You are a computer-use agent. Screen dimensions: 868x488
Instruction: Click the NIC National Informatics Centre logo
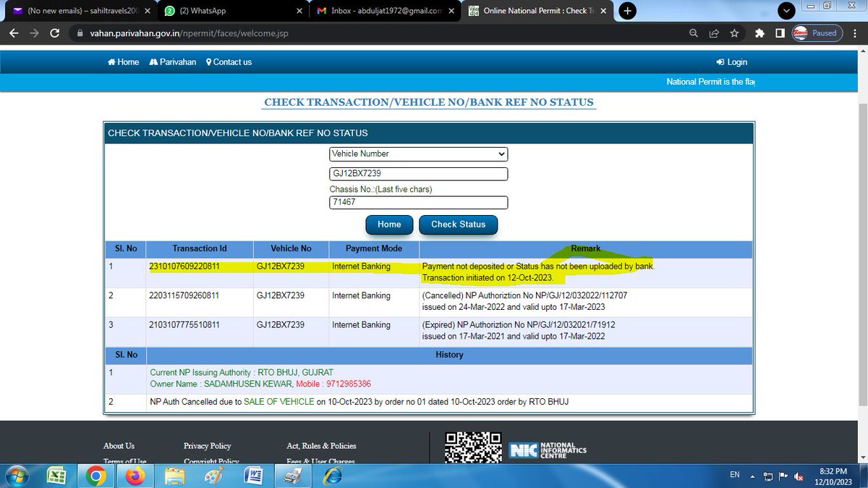tap(548, 449)
